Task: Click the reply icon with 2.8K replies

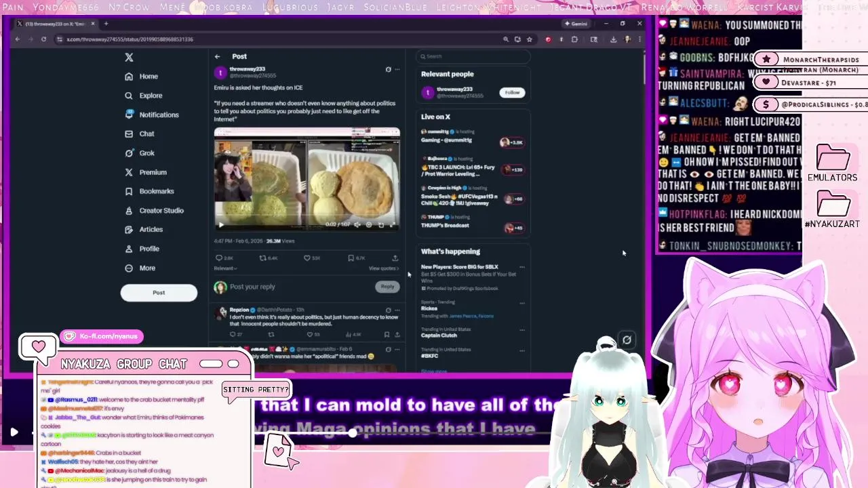Action: click(x=224, y=258)
